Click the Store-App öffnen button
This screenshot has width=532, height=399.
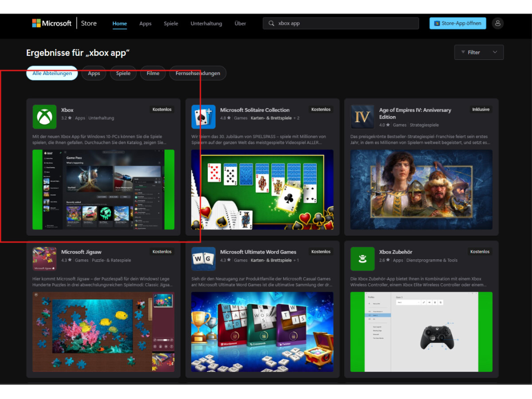(458, 23)
